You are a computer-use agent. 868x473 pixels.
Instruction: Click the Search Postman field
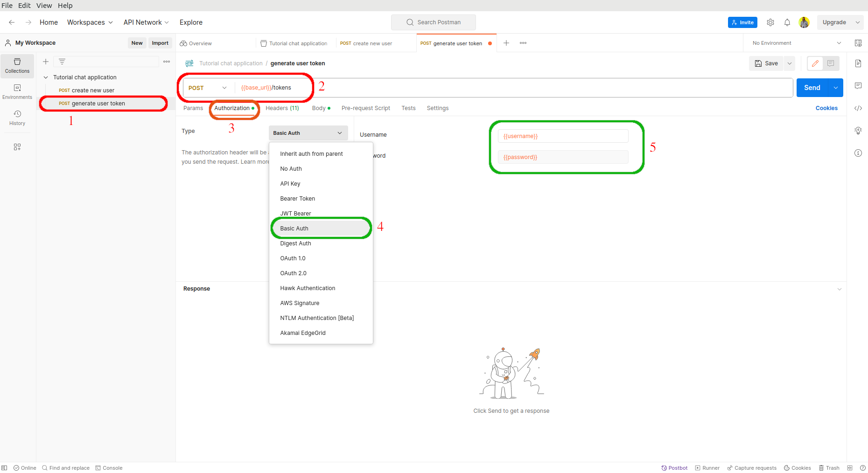434,22
